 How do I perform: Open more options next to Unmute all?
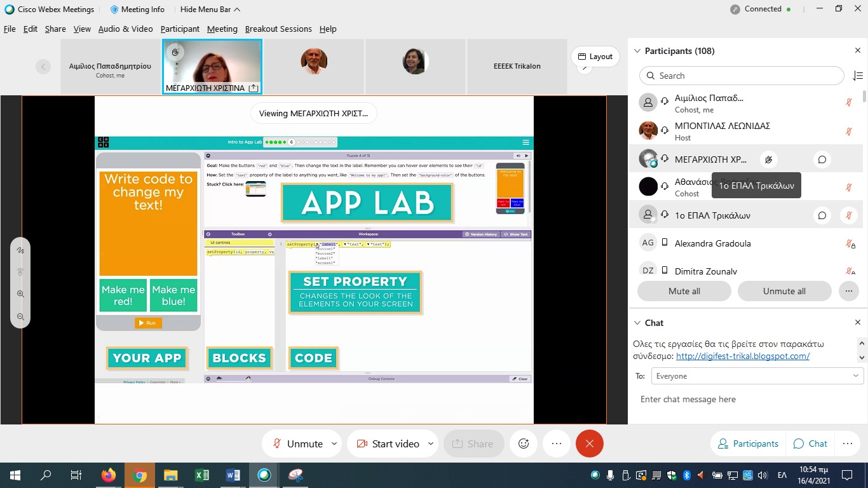(849, 291)
